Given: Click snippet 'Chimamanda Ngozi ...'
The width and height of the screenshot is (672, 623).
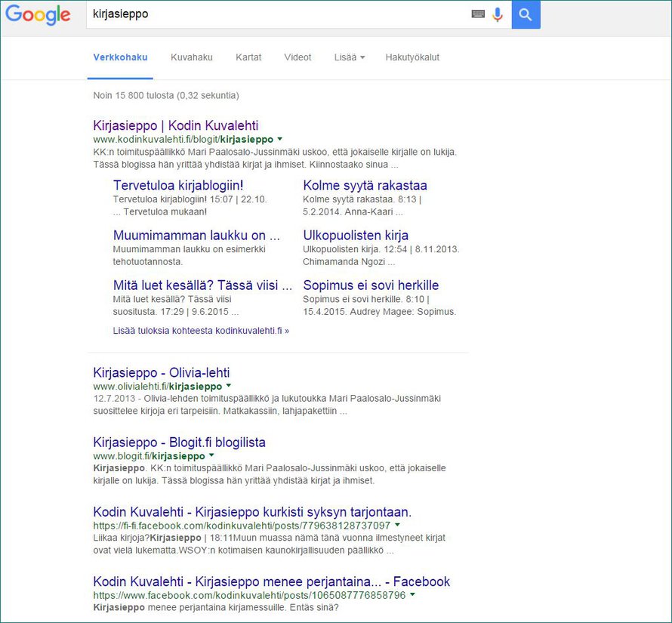Looking at the screenshot, I should point(349,261).
